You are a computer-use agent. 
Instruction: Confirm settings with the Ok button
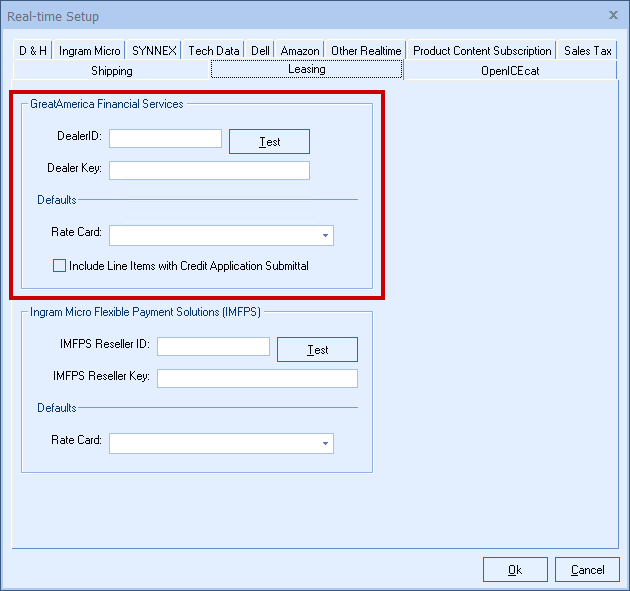pos(515,570)
